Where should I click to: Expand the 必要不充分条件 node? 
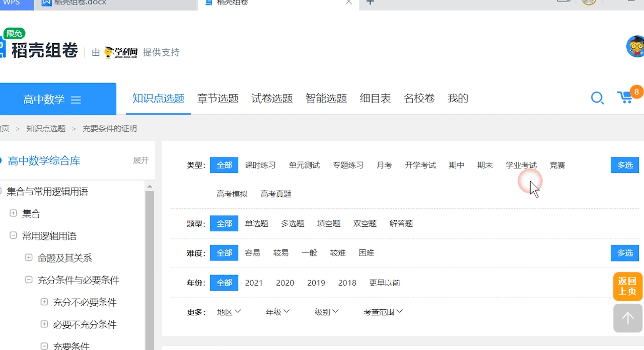(44, 324)
